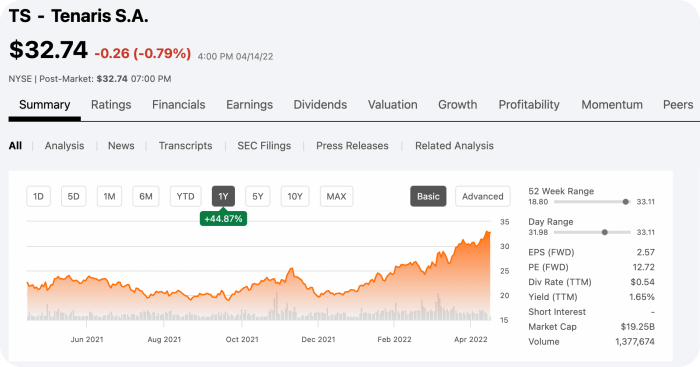Switch chart to 10Y range
The image size is (700, 367).
295,196
